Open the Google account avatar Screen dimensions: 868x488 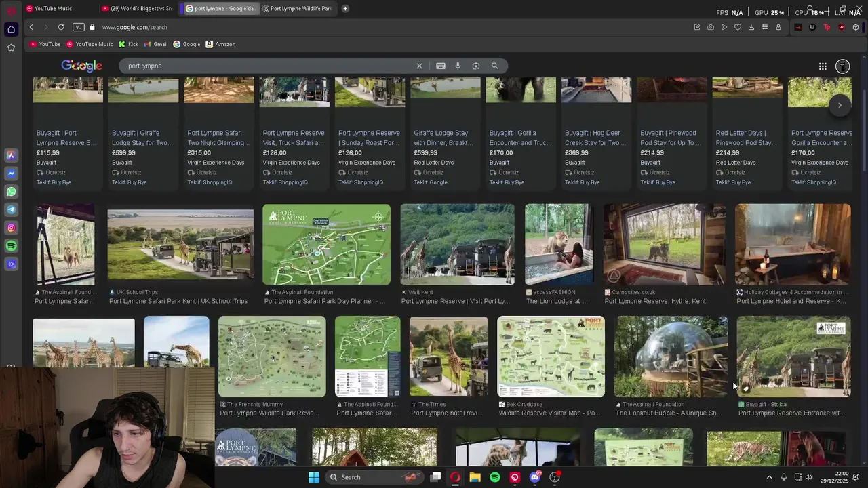[842, 66]
